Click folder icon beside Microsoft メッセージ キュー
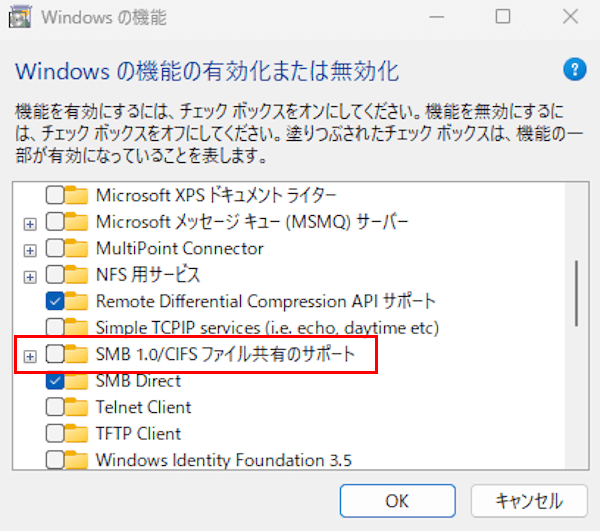600x531 pixels. 77,222
